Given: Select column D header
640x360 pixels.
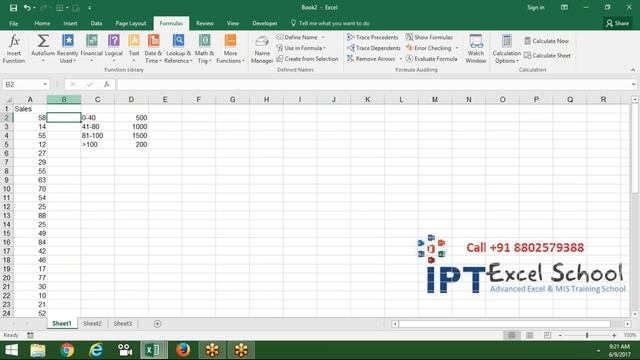Looking at the screenshot, I should click(x=131, y=99).
